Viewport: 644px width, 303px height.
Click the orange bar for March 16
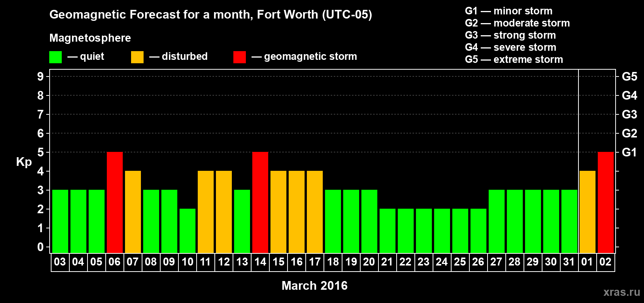click(297, 212)
